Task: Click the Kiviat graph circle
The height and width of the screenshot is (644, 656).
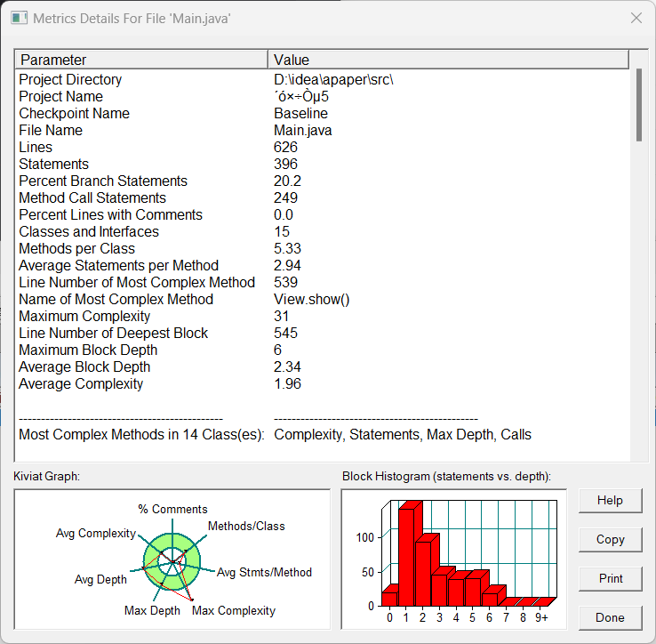Action: tap(172, 561)
